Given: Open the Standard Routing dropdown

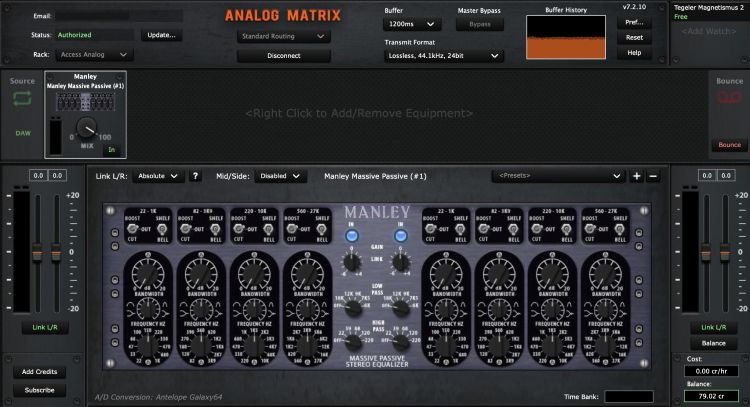Looking at the screenshot, I should click(x=283, y=36).
